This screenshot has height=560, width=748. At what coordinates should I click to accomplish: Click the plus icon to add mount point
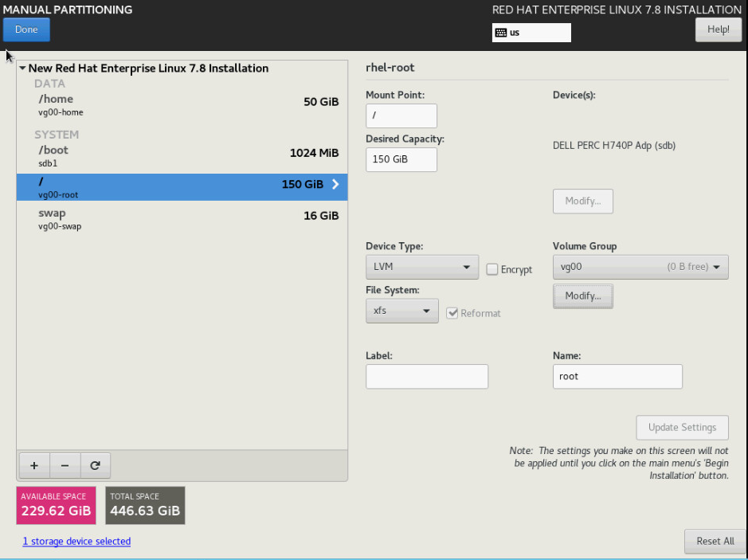point(34,465)
